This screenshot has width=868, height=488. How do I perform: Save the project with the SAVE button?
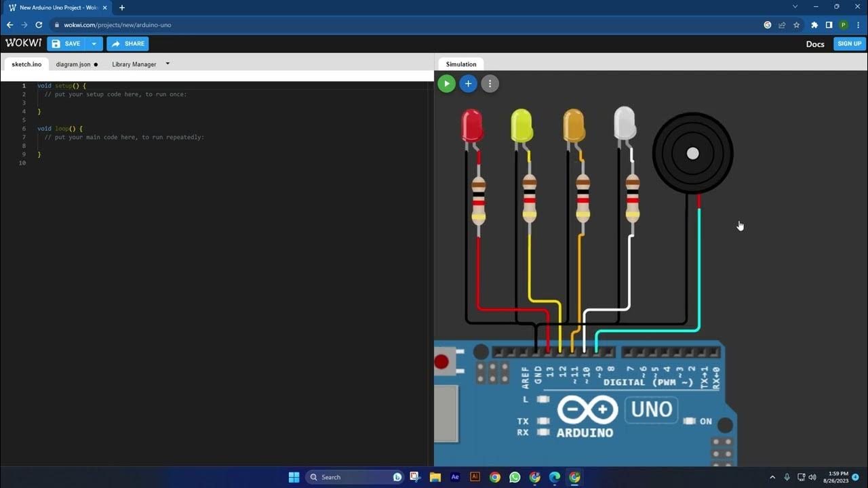click(x=66, y=43)
